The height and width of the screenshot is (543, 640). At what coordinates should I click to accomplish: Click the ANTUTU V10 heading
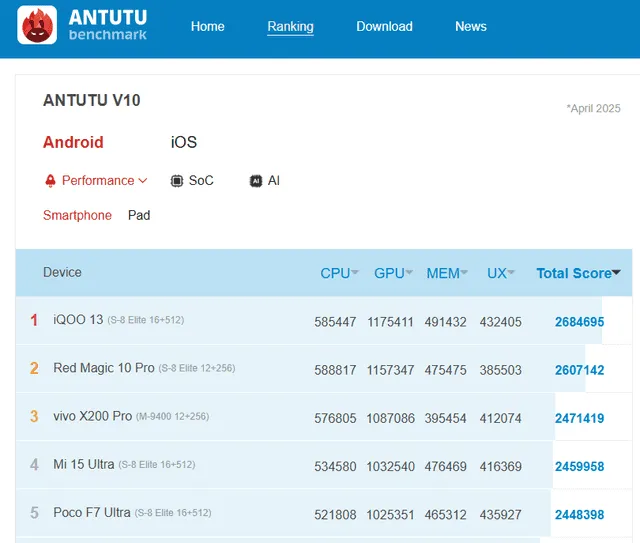(92, 100)
